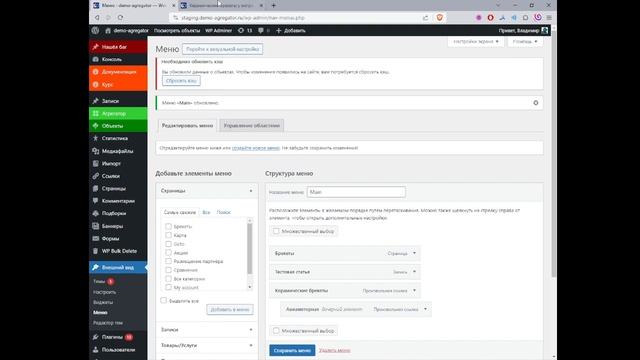The height and width of the screenshot is (360, 640).
Task: Tick the Браслеты page checkbox
Action: point(168,226)
